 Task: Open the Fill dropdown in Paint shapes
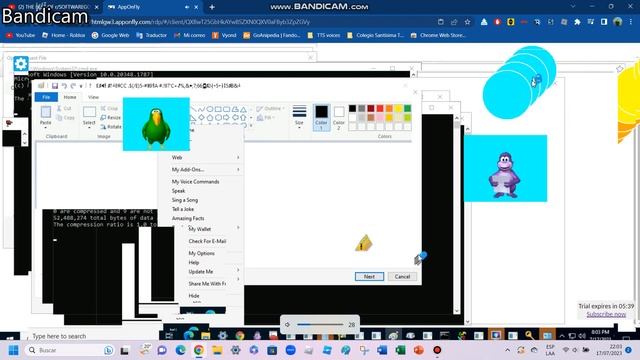click(266, 118)
